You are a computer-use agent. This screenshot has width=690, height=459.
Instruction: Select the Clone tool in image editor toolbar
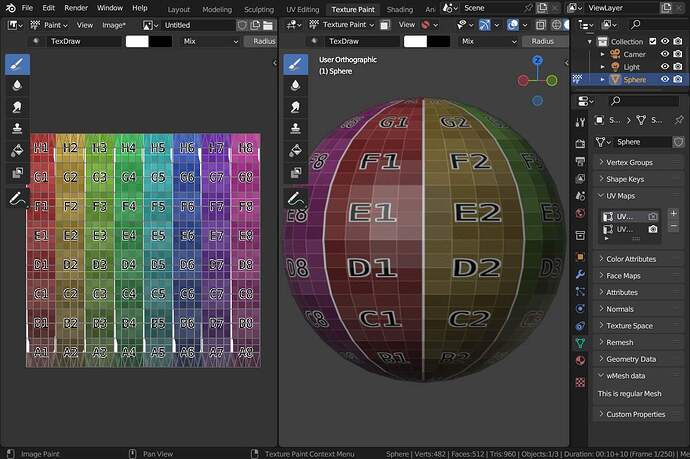pyautogui.click(x=17, y=128)
